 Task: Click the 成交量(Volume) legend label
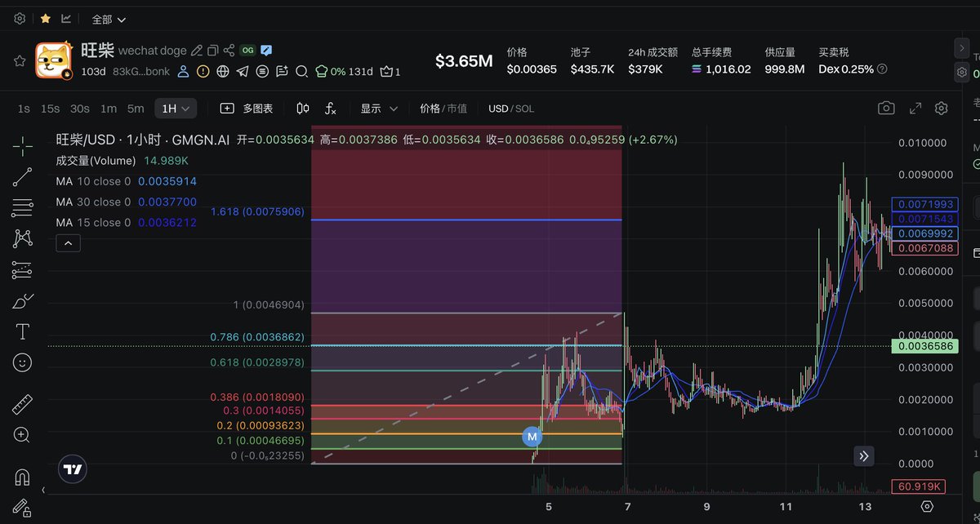(x=96, y=161)
